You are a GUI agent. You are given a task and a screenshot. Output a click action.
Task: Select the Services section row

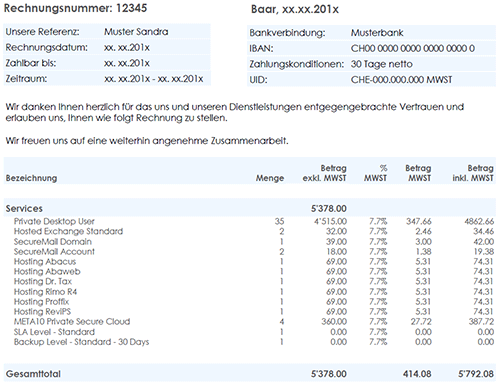pos(250,208)
